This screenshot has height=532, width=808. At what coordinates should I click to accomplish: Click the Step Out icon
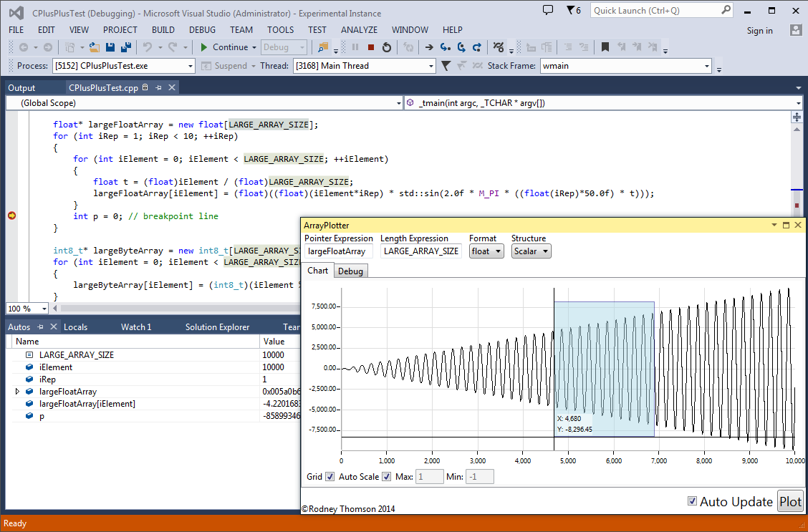pyautogui.click(x=478, y=47)
